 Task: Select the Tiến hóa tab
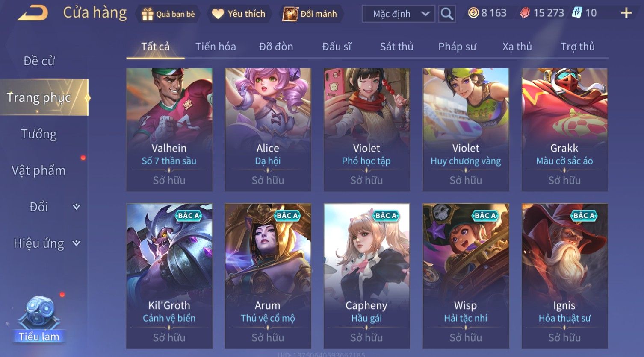(x=216, y=47)
